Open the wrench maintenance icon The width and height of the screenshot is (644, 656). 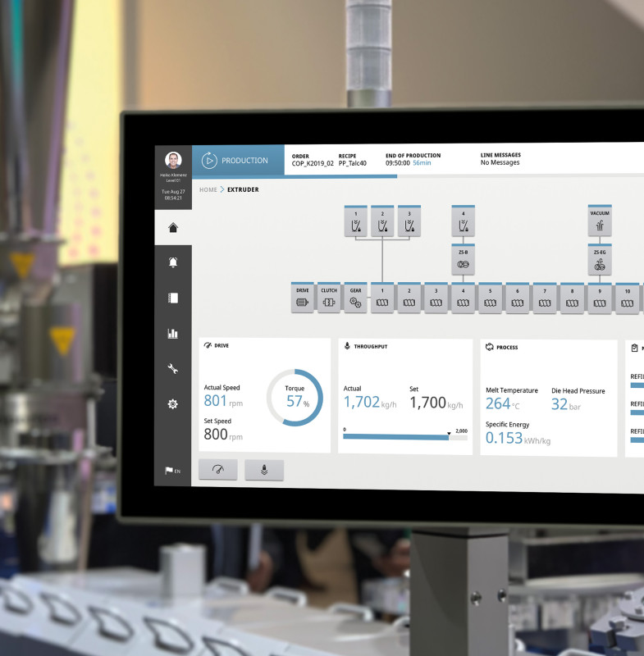point(173,368)
